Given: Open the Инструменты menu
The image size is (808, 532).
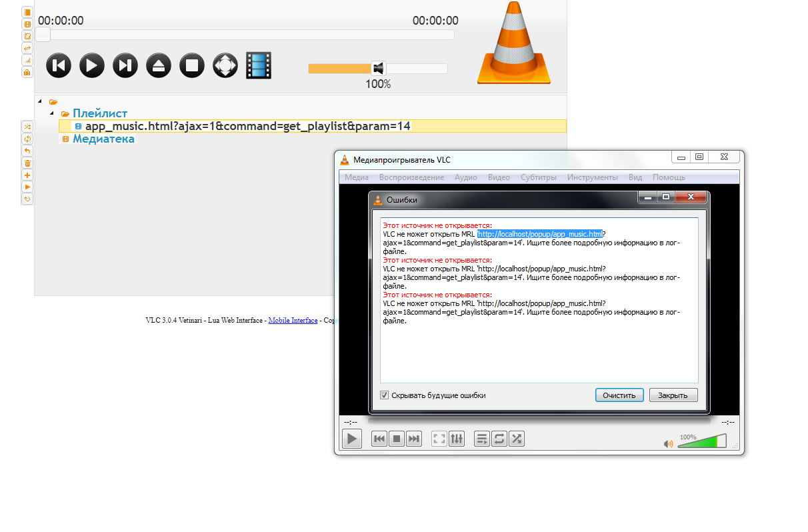Looking at the screenshot, I should [x=592, y=177].
